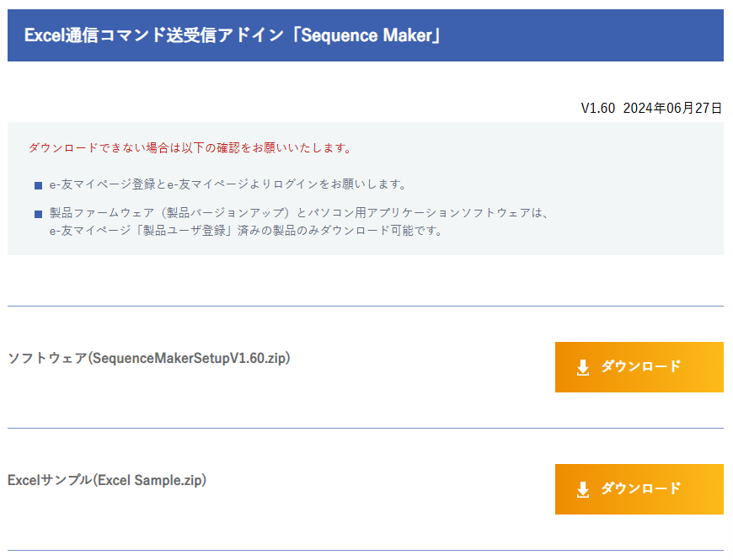
Task: Click blue square bullet beside 製品ファームウェア line
Action: (38, 214)
